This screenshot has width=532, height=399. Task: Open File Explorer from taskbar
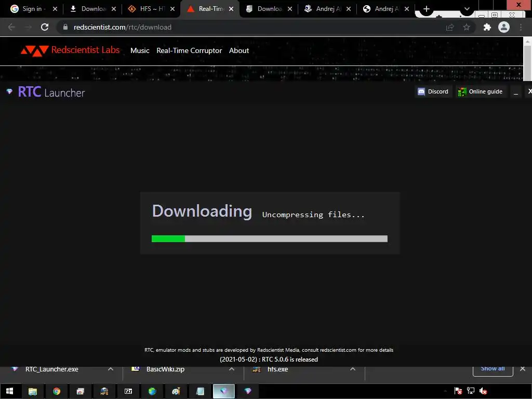click(33, 391)
